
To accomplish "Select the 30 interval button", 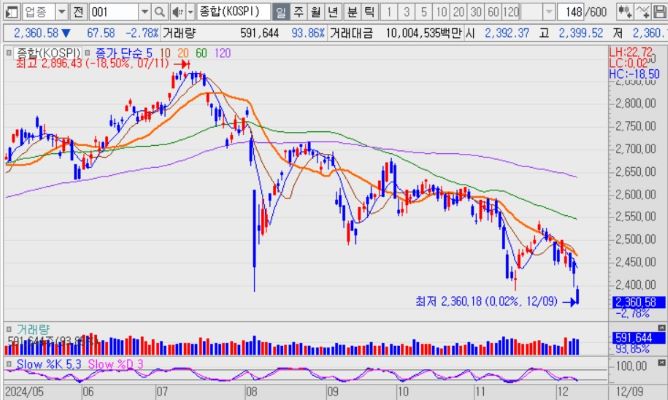I will click(476, 12).
